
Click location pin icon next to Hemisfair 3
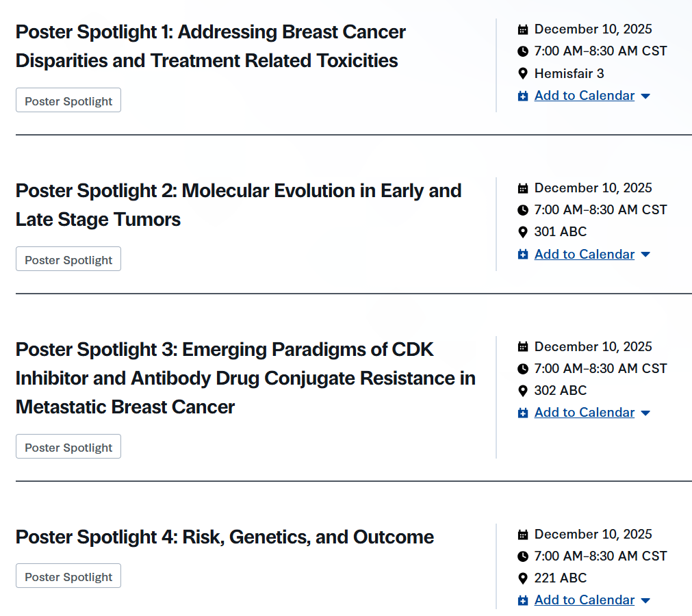click(523, 74)
